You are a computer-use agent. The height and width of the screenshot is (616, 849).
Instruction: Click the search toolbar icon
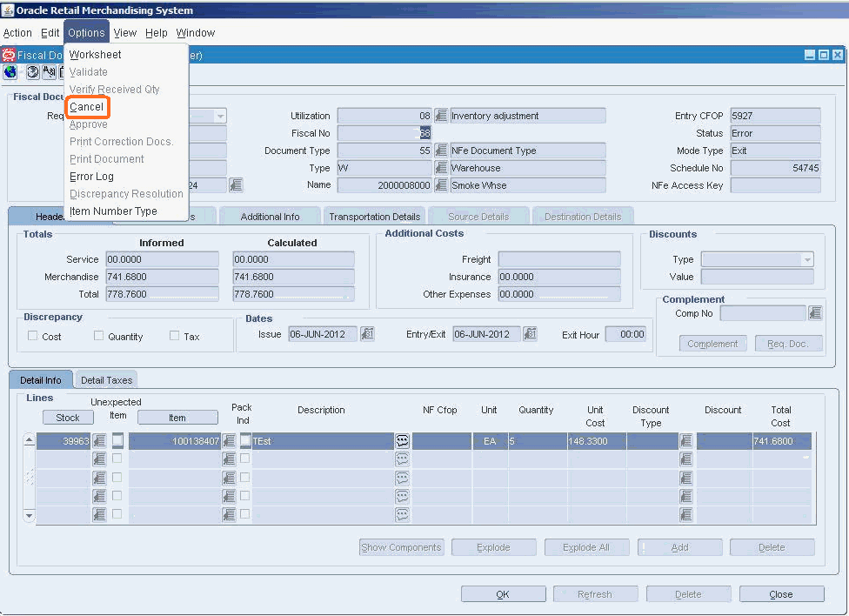tap(50, 71)
